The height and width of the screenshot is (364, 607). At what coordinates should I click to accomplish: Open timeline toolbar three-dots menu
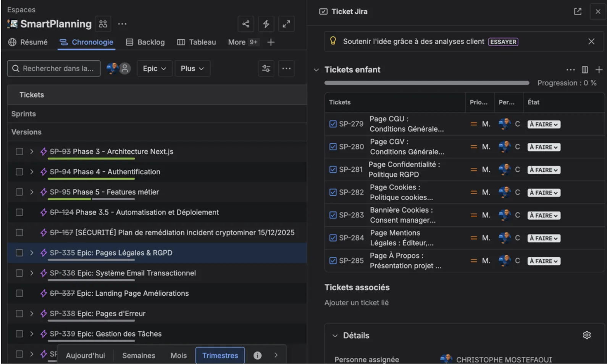tap(286, 69)
